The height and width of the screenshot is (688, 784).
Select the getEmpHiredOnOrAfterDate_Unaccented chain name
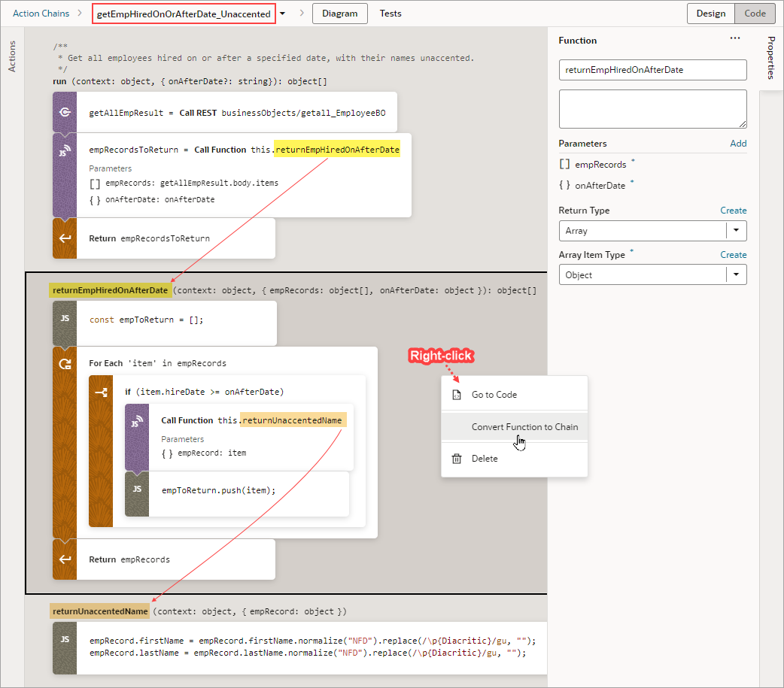point(184,14)
